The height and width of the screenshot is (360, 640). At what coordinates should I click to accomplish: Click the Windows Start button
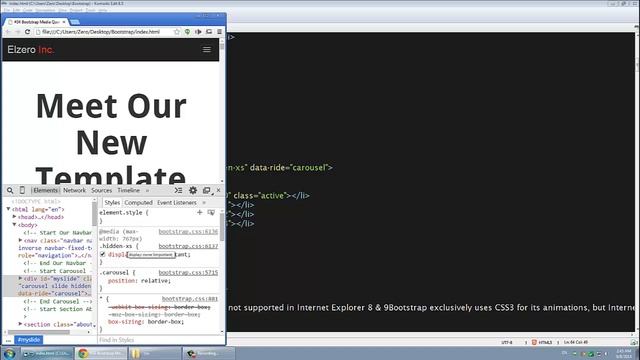point(9,353)
